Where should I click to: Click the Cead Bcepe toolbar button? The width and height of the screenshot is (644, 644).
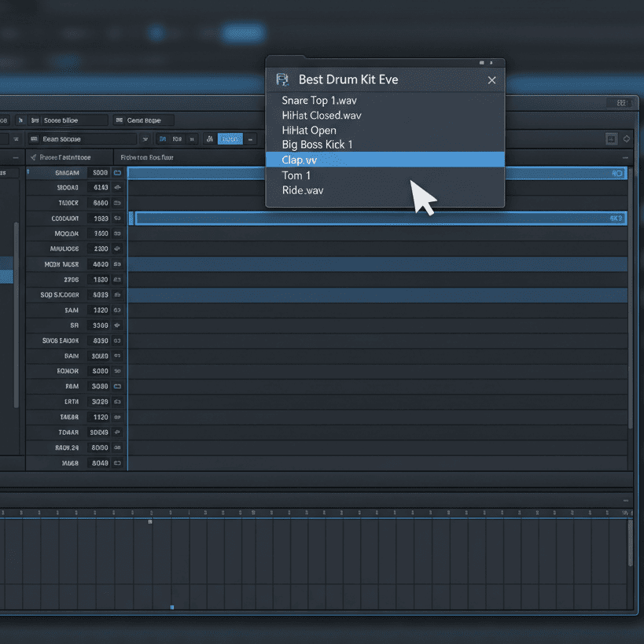(143, 120)
